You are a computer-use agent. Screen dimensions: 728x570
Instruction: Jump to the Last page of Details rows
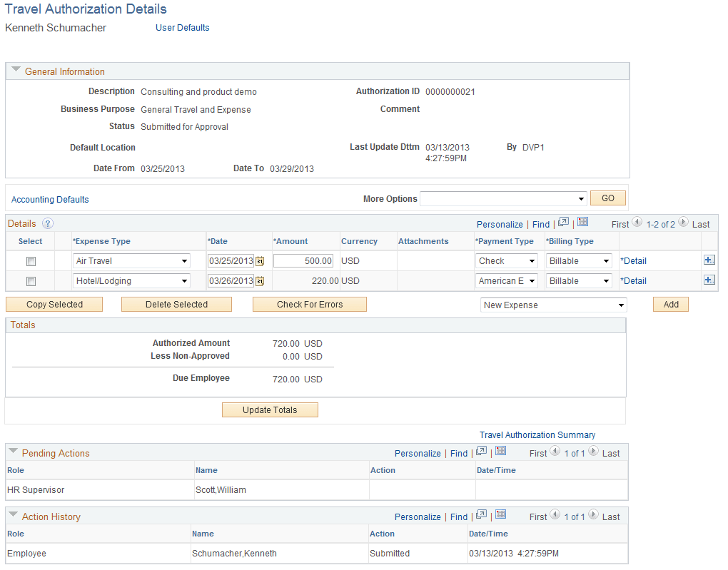point(700,224)
